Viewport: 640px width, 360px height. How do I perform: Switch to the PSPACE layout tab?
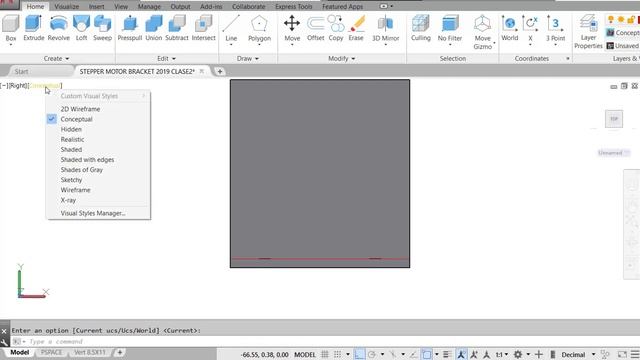pyautogui.click(x=51, y=352)
